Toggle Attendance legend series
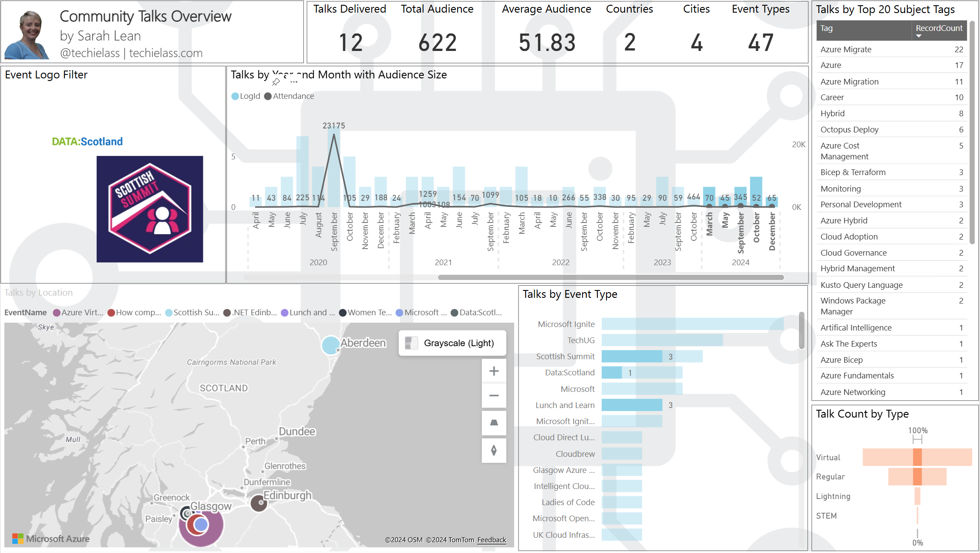Image resolution: width=980 pixels, height=553 pixels. point(289,96)
